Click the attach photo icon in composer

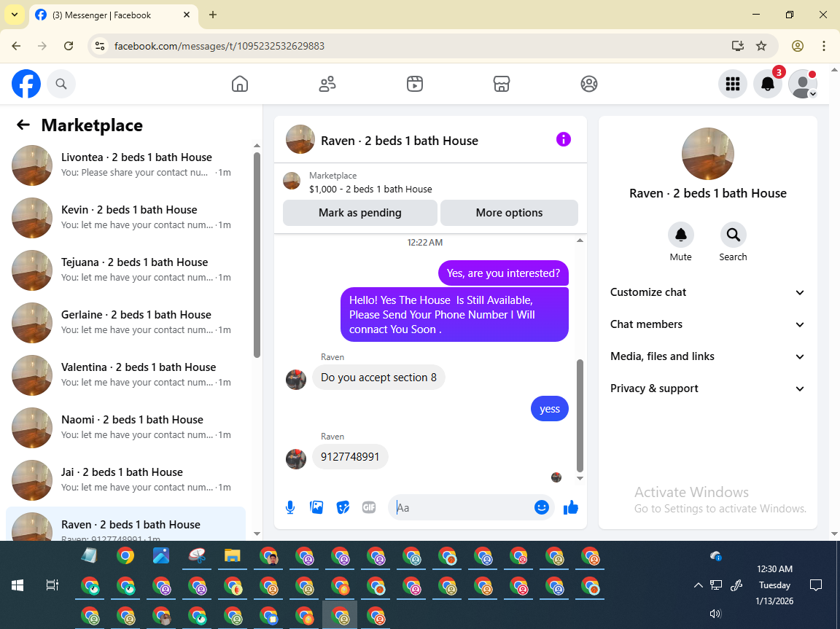[x=316, y=507]
